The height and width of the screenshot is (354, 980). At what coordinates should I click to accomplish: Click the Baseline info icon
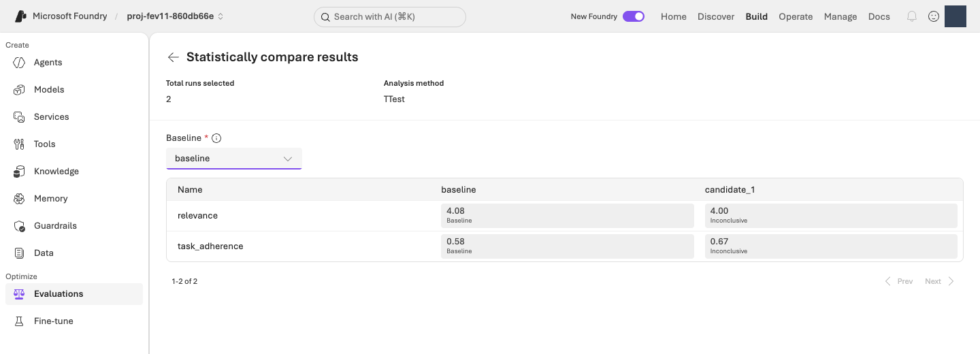click(x=216, y=138)
